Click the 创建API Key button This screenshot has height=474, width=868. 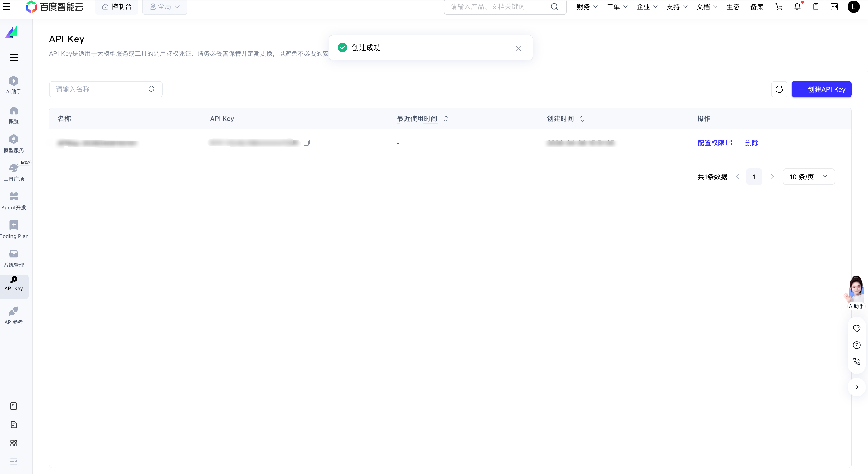[x=821, y=89]
